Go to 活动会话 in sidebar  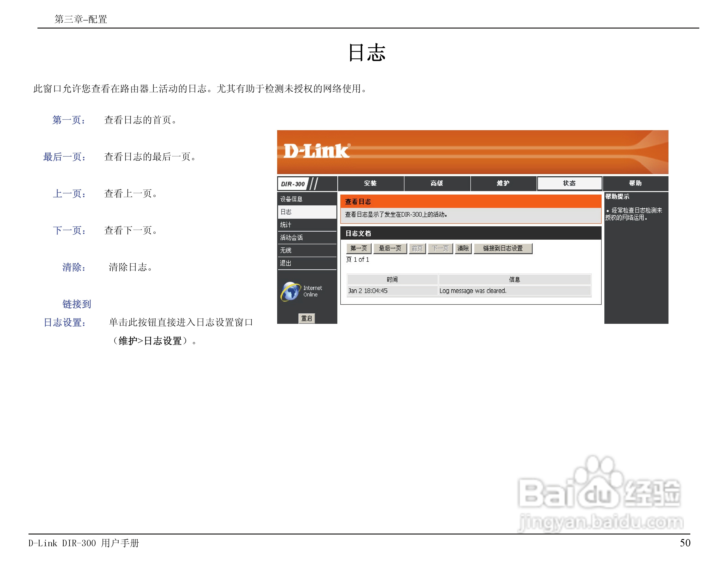pyautogui.click(x=291, y=238)
